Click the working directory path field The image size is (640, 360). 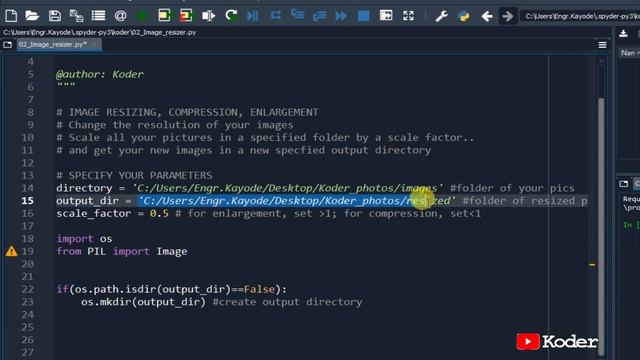580,16
